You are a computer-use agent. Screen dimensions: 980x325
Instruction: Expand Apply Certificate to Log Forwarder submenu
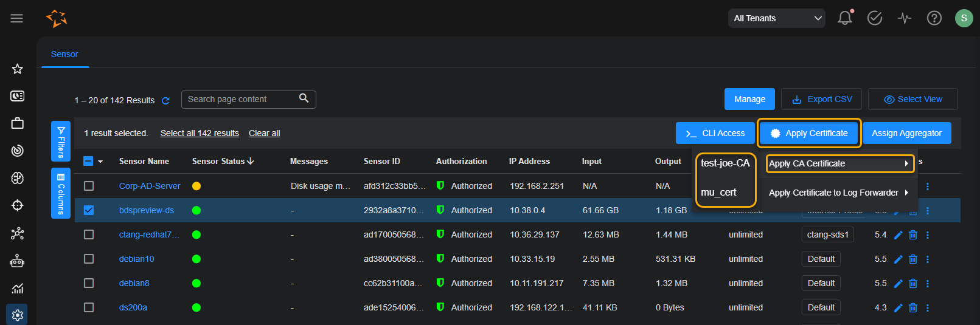coord(838,193)
